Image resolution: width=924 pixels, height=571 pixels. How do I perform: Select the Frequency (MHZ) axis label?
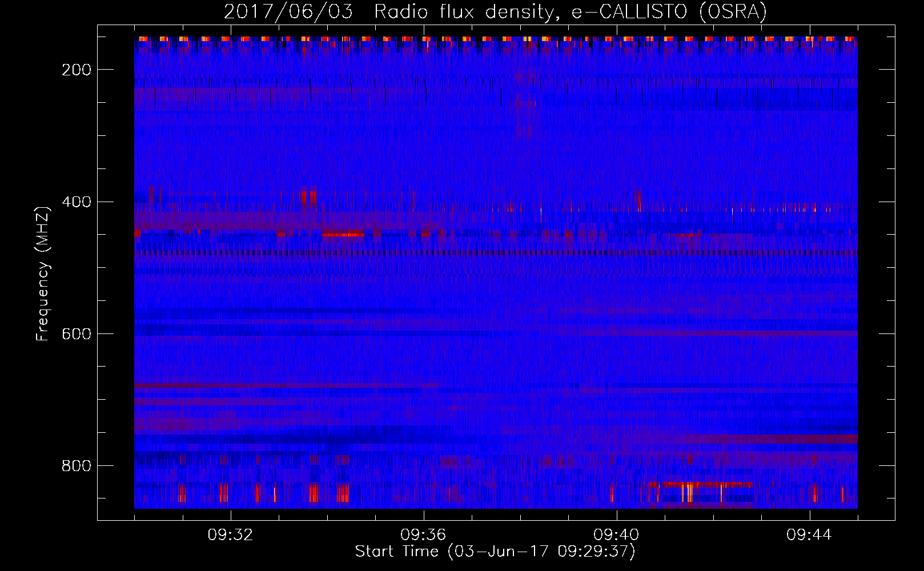pos(43,274)
